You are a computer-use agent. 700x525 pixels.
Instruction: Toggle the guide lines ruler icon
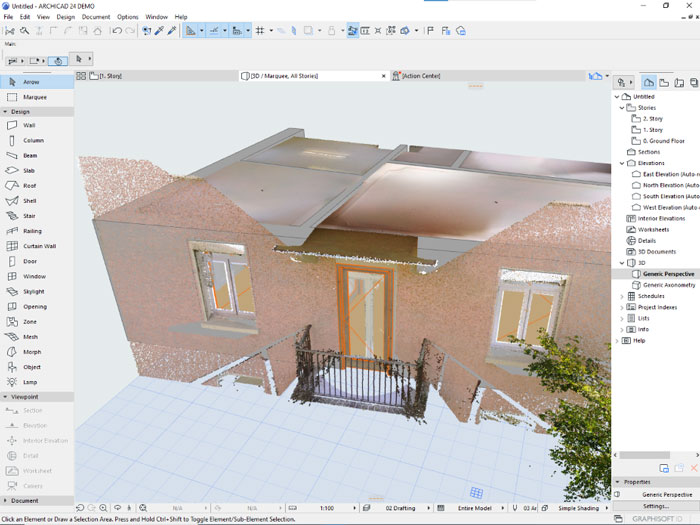191,31
